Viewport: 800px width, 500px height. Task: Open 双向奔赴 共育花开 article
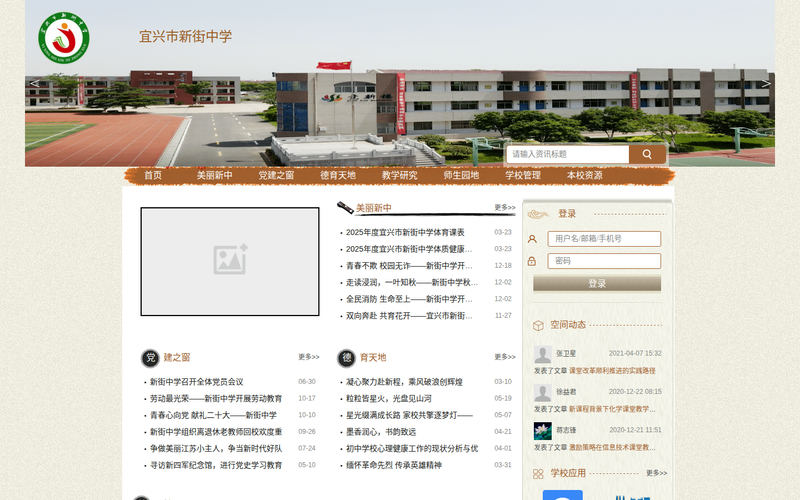[409, 316]
